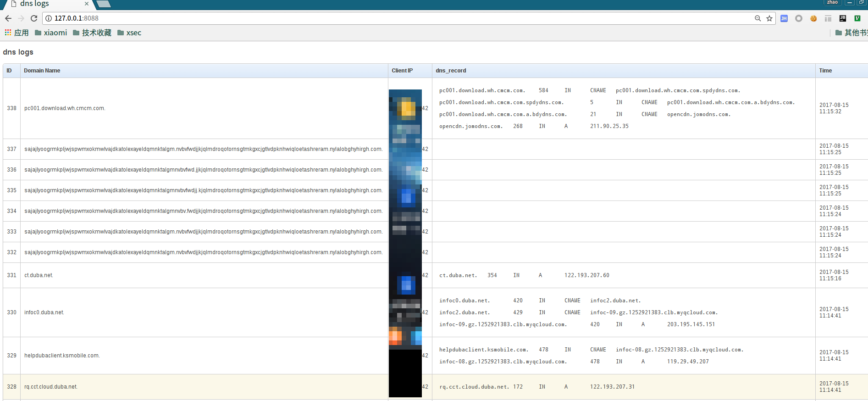Expand the xiaomi bookmarks folder

(x=51, y=33)
